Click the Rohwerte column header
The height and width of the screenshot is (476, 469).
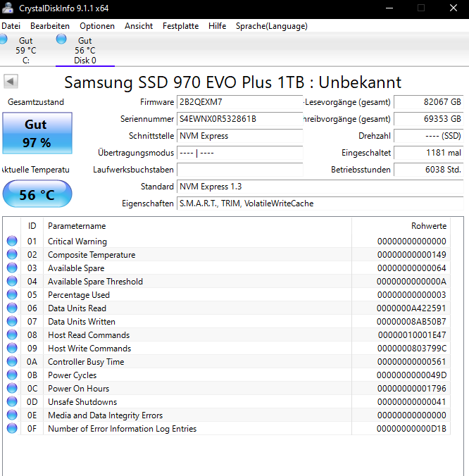click(x=401, y=226)
